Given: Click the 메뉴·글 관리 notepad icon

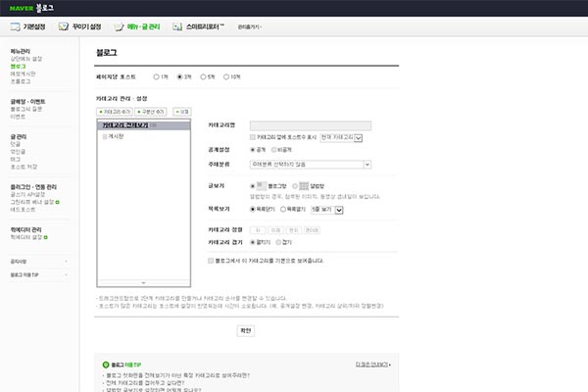Looking at the screenshot, I should click(x=119, y=26).
